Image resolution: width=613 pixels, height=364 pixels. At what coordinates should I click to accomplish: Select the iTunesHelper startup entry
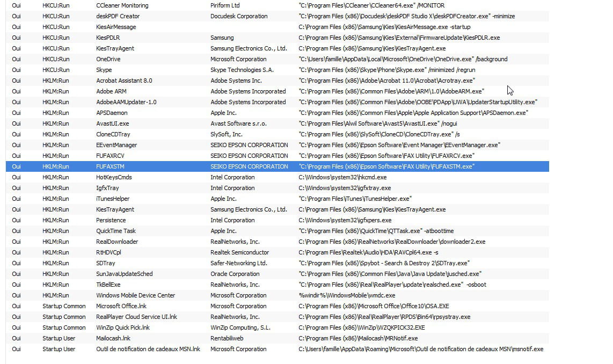(x=113, y=199)
